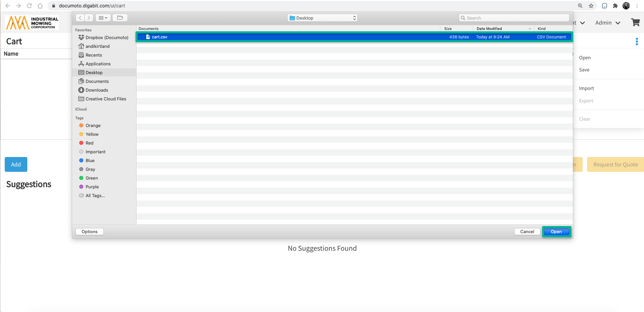The height and width of the screenshot is (312, 644).
Task: Open the three-dot cart options menu
Action: coord(637,41)
